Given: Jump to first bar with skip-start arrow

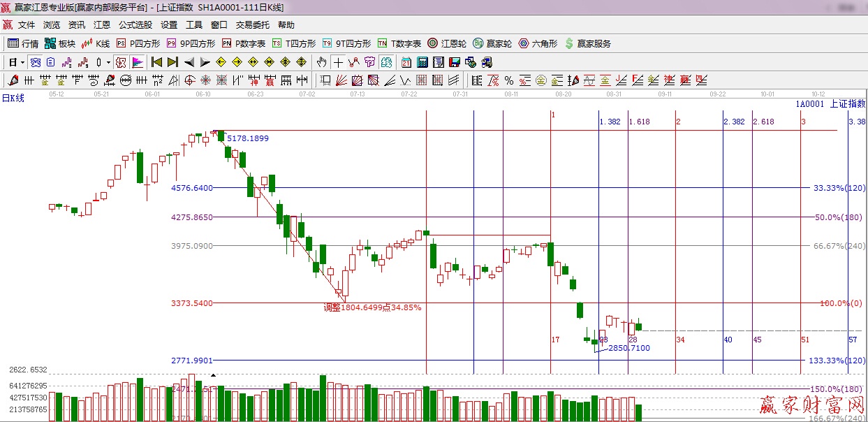Looking at the screenshot, I should point(157,62).
